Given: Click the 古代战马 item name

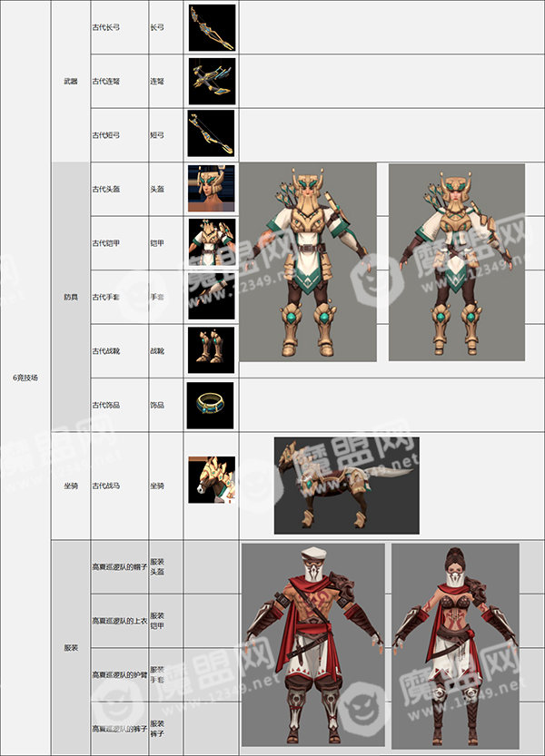Looking at the screenshot, I should (x=106, y=486).
